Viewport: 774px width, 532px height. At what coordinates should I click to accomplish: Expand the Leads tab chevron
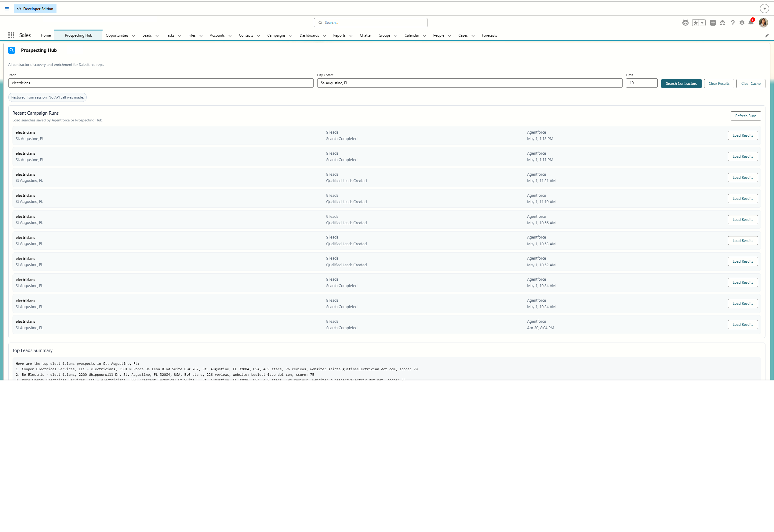coord(157,36)
